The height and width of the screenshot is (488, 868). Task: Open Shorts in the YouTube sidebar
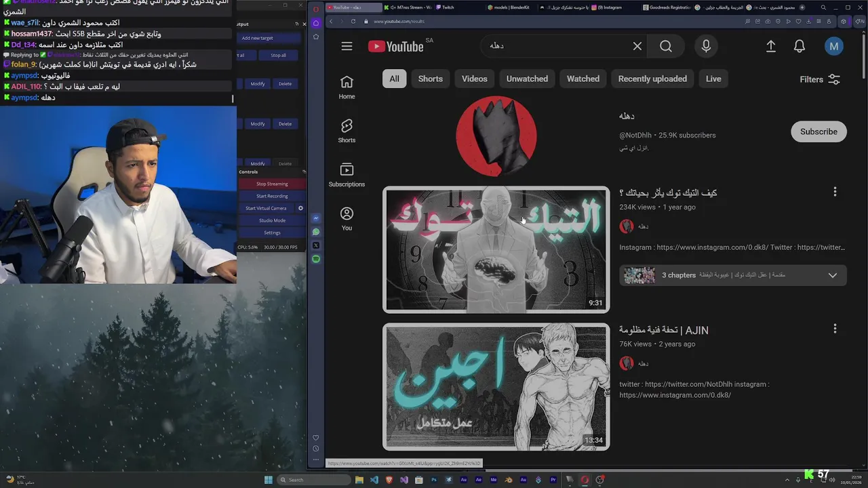click(347, 131)
